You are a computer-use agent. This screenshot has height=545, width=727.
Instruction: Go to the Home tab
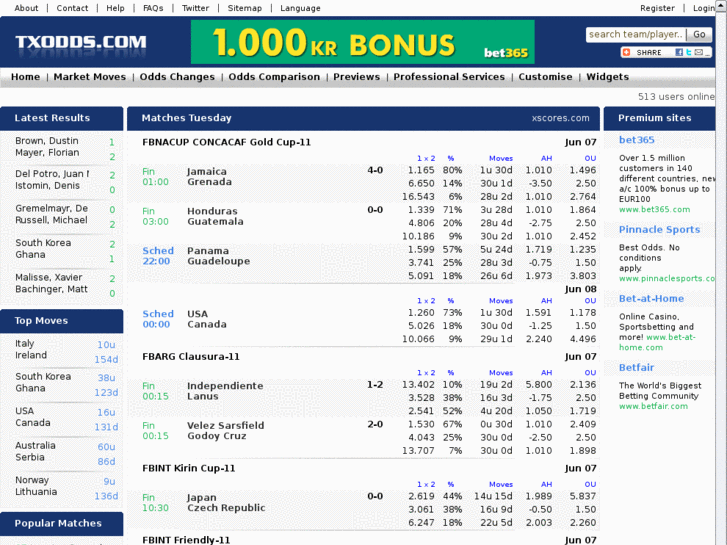[26, 77]
